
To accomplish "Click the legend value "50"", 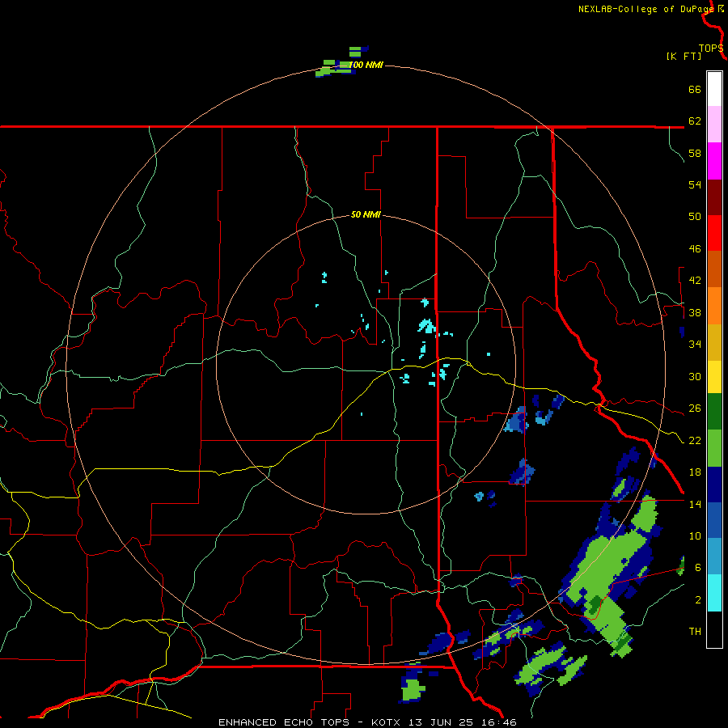I will [695, 217].
